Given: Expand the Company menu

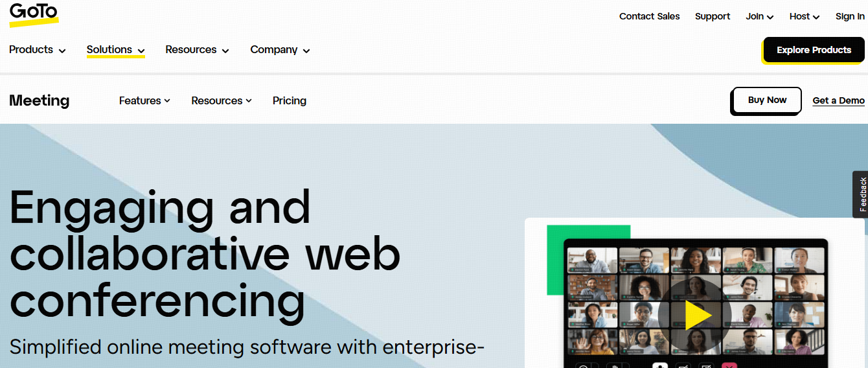Looking at the screenshot, I should coord(280,50).
